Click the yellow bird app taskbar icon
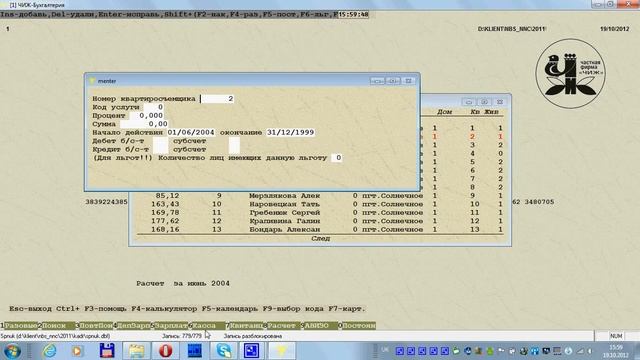Screen dimensions: 640x360 (282, 351)
